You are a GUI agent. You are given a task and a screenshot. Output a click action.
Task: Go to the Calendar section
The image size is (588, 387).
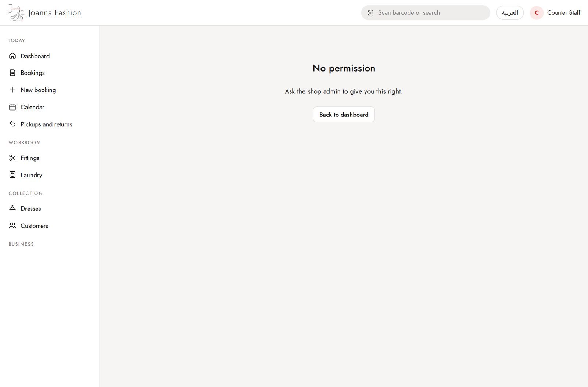(x=50, y=107)
